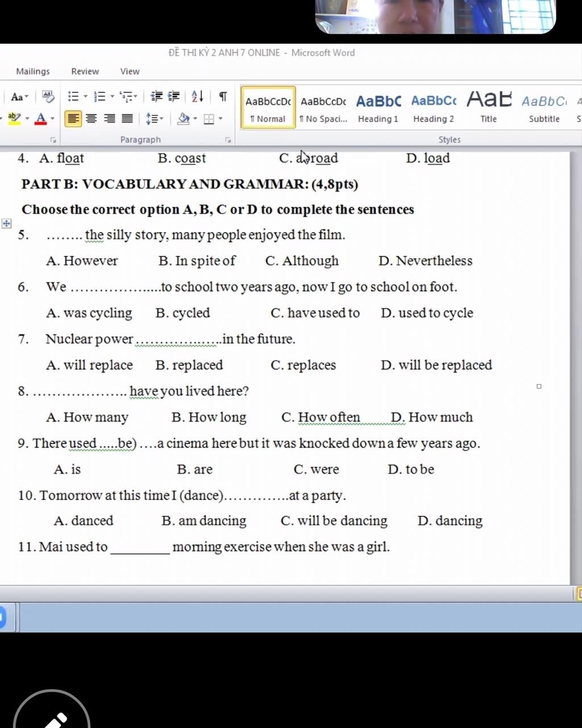Image resolution: width=582 pixels, height=728 pixels.
Task: Open the highlight color dropdown arrow
Action: 27,119
